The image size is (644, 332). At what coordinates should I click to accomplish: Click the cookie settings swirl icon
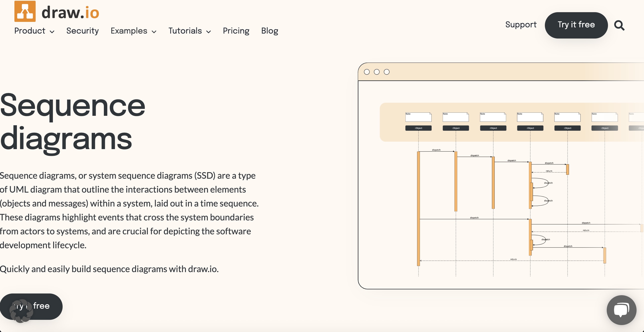point(21,311)
